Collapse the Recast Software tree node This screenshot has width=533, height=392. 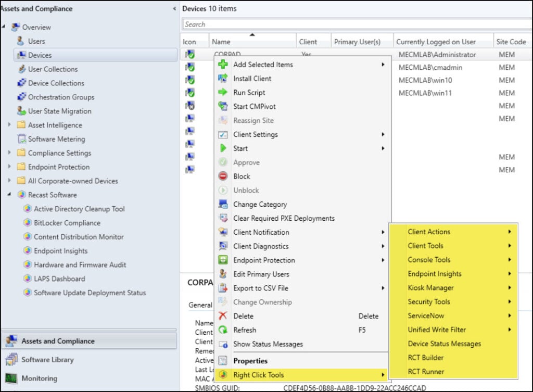pos(9,195)
